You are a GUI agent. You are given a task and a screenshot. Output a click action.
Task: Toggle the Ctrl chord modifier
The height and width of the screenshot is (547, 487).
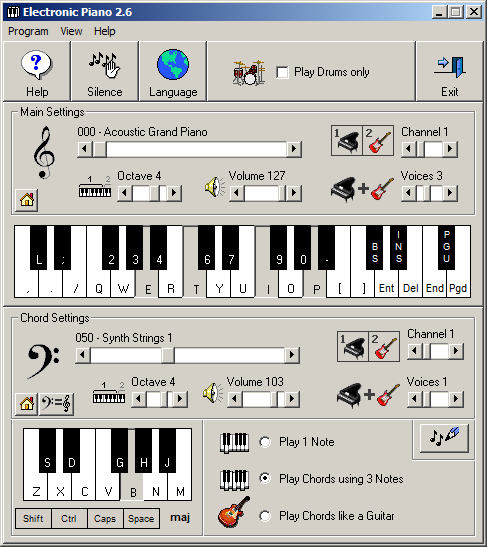click(69, 518)
